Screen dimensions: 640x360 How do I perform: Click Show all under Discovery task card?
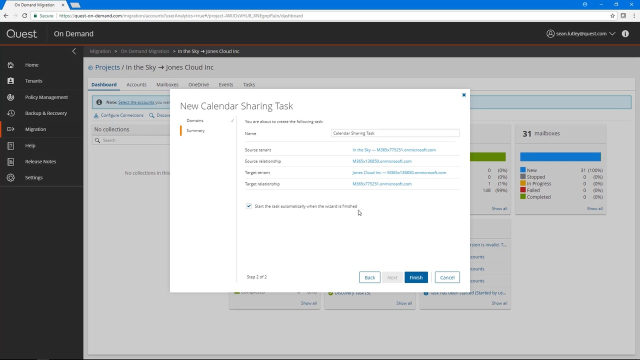click(404, 303)
